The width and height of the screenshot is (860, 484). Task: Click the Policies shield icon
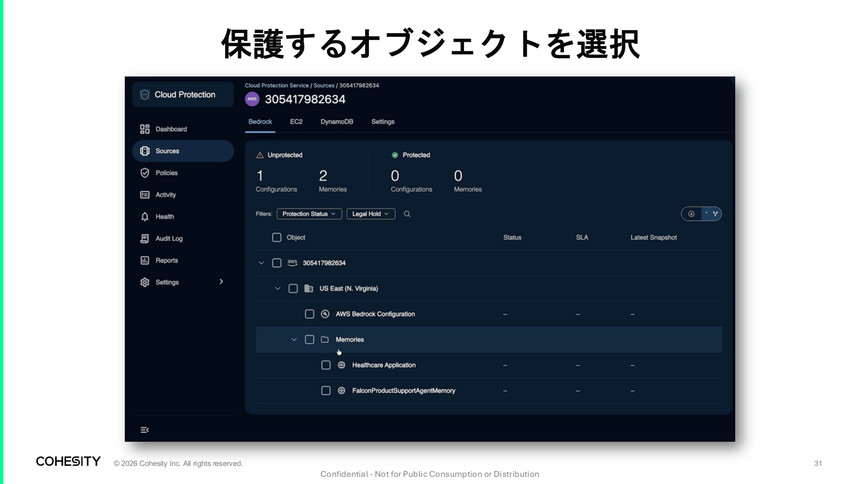(145, 173)
